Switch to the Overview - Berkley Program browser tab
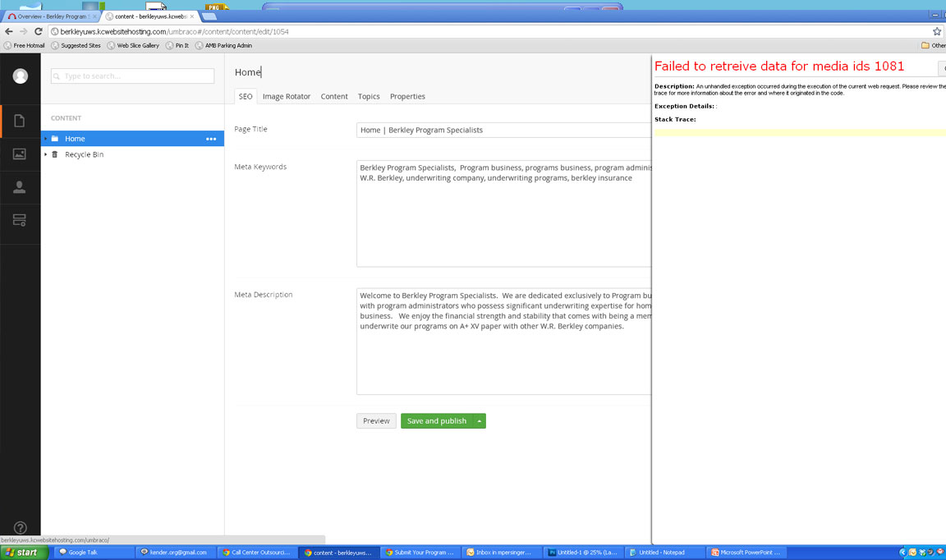 point(52,16)
